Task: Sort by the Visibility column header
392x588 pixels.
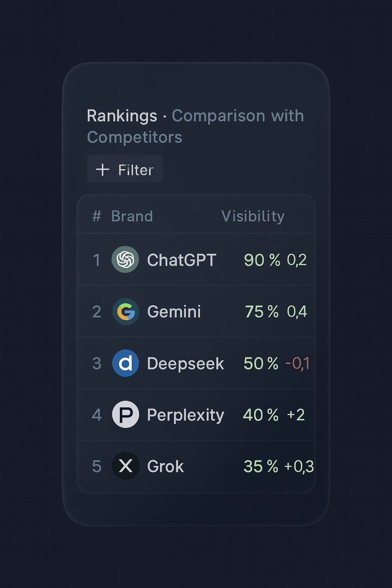Action: [253, 216]
